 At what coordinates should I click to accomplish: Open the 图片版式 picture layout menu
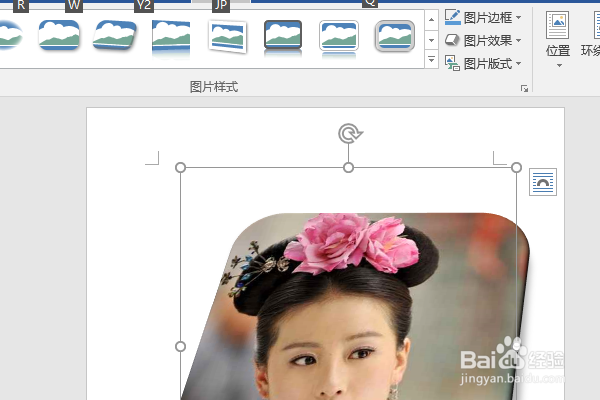(x=483, y=63)
